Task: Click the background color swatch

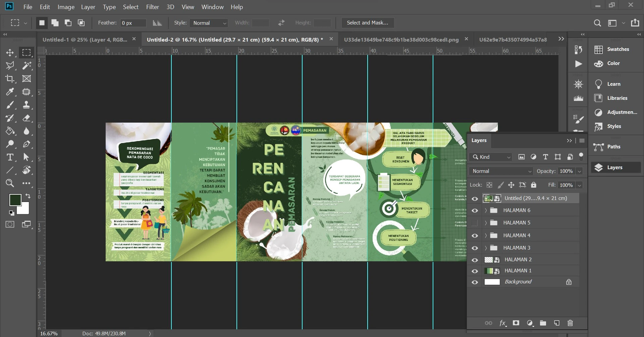Action: (25, 211)
